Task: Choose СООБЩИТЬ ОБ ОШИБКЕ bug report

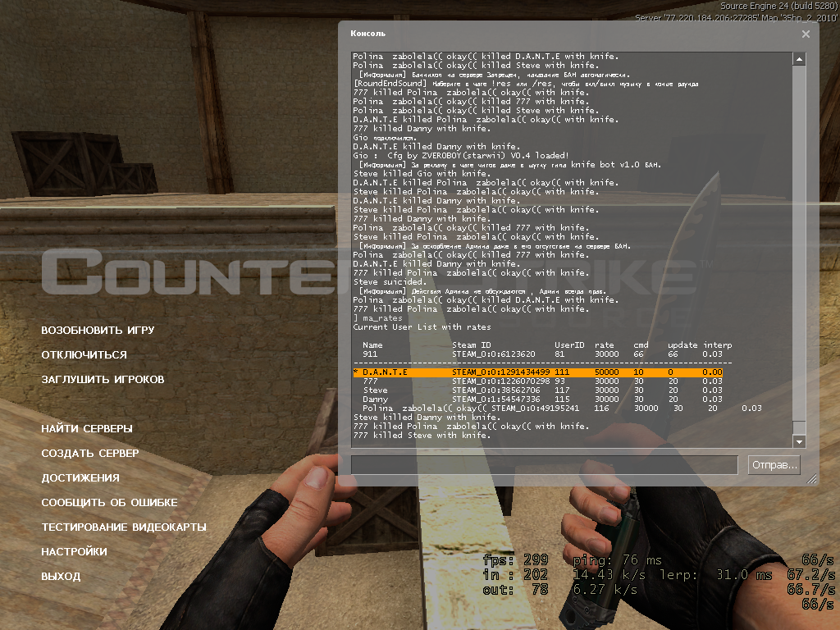Action: coord(109,503)
